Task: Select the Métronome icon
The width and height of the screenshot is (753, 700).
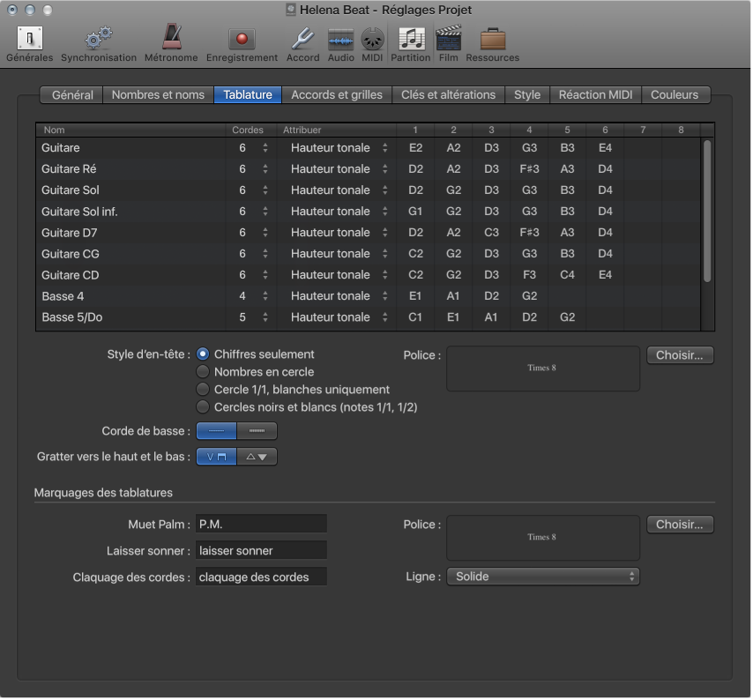Action: (171, 44)
